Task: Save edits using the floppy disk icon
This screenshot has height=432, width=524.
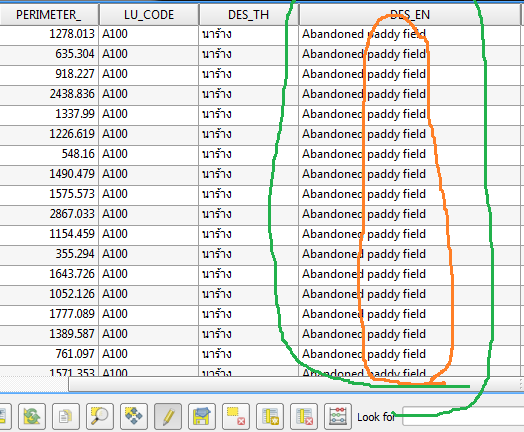Action: [x=202, y=416]
